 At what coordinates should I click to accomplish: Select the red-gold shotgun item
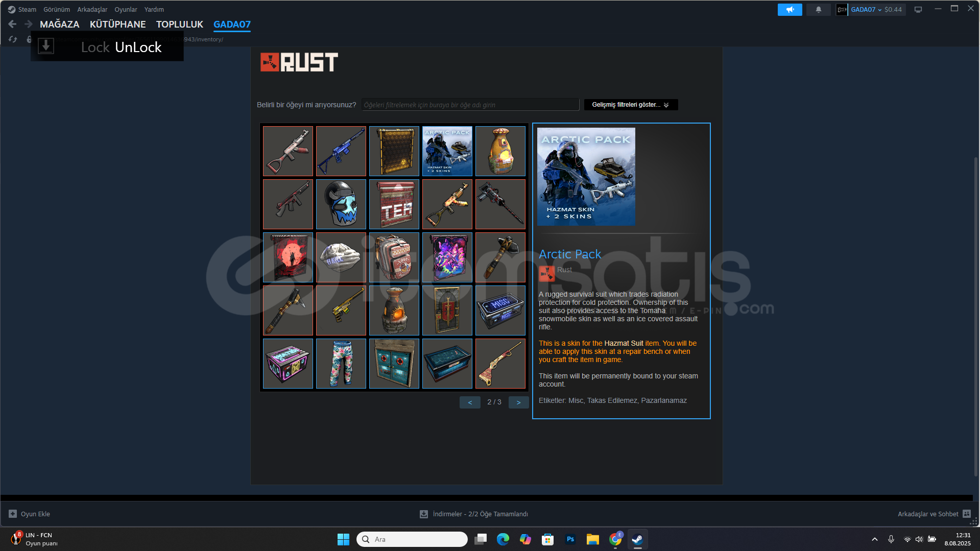pos(500,364)
